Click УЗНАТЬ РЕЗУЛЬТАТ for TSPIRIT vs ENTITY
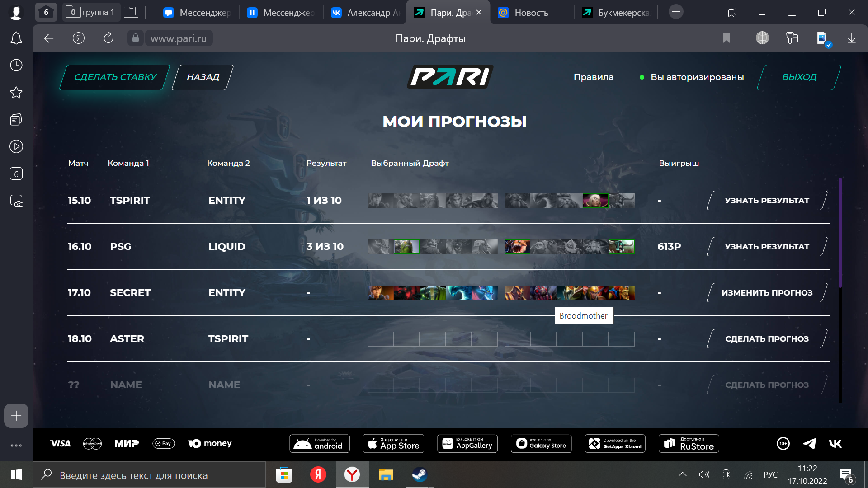 [767, 201]
